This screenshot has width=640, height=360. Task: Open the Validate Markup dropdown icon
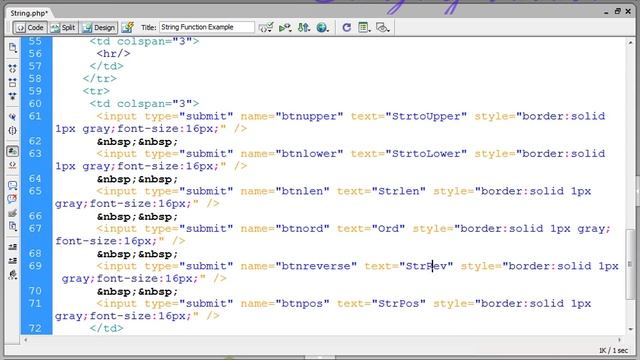(266, 27)
